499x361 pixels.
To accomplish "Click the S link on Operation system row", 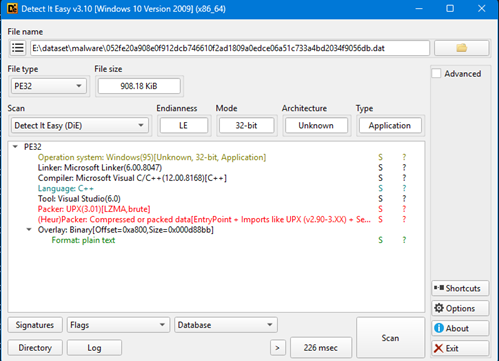I will pos(380,157).
